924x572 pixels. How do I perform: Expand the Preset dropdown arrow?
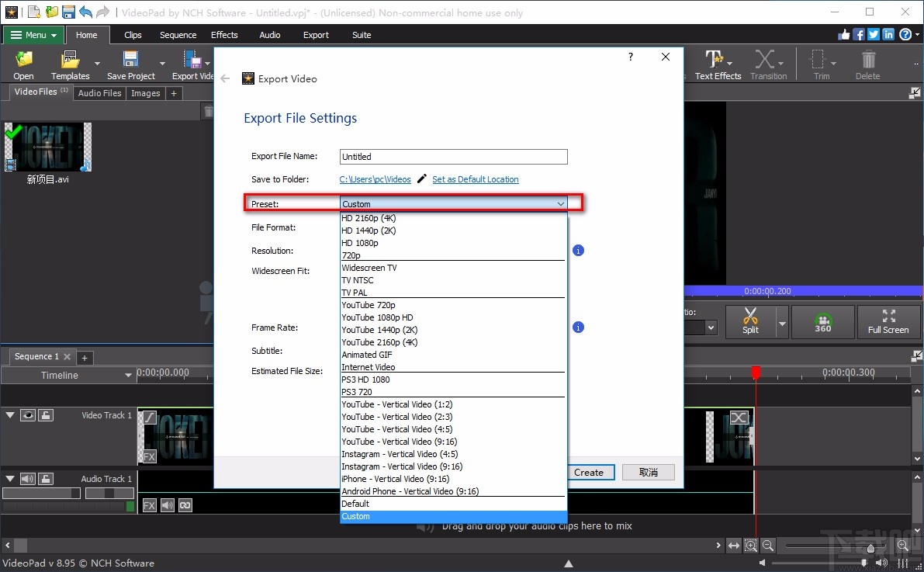(560, 204)
